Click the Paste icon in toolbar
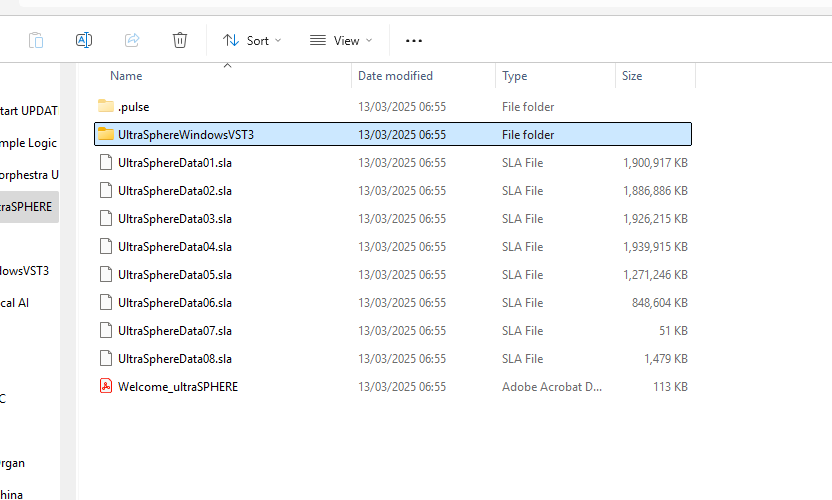Screen dimensions: 832x500 click(36, 40)
